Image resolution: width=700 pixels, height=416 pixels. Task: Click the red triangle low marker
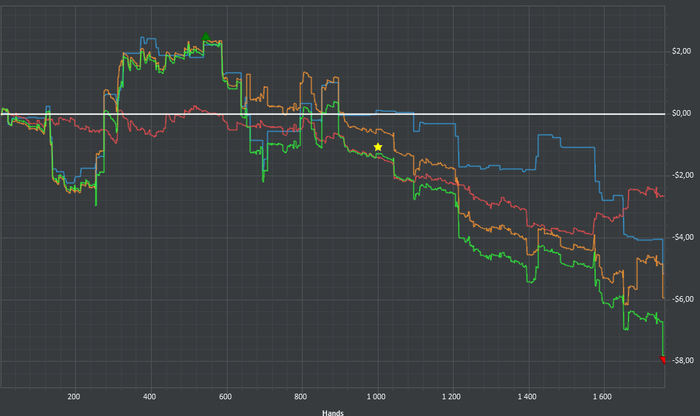[662, 360]
